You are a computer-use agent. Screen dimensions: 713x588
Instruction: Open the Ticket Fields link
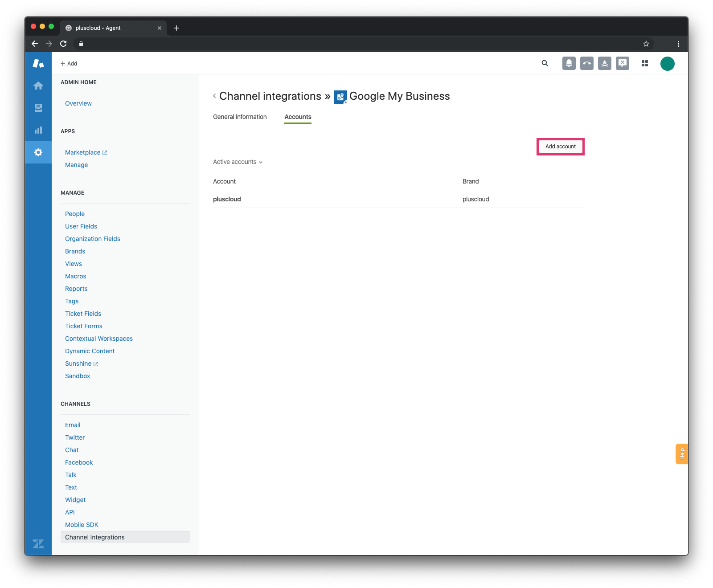(83, 314)
